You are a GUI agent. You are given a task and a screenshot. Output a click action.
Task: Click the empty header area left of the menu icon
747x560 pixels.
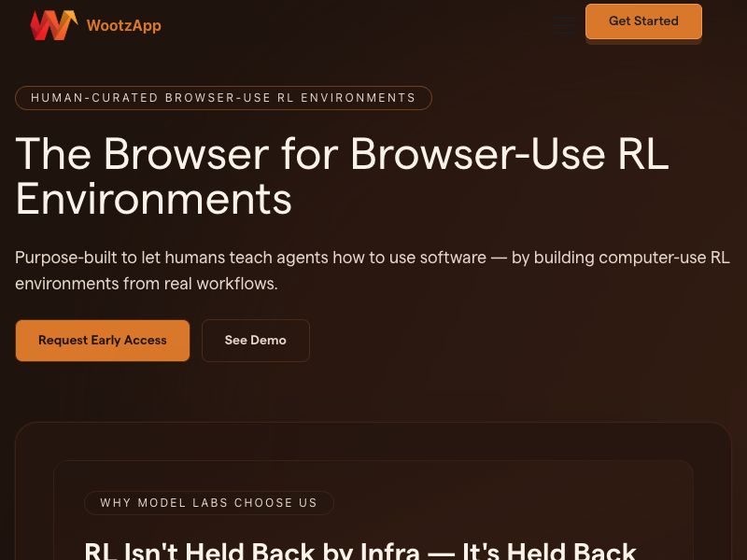pyautogui.click(x=358, y=25)
